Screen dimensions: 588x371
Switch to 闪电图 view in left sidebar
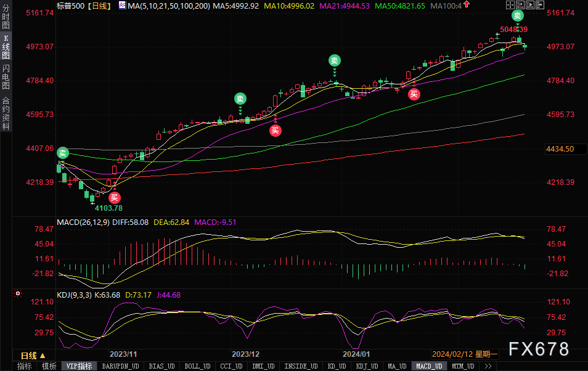click(x=6, y=77)
